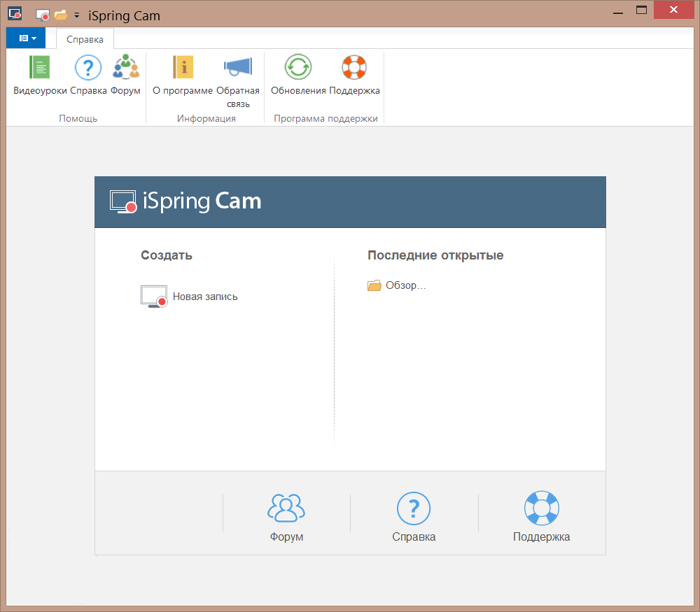Click the Обратная связь megaphone icon
The width and height of the screenshot is (700, 612).
(x=238, y=68)
